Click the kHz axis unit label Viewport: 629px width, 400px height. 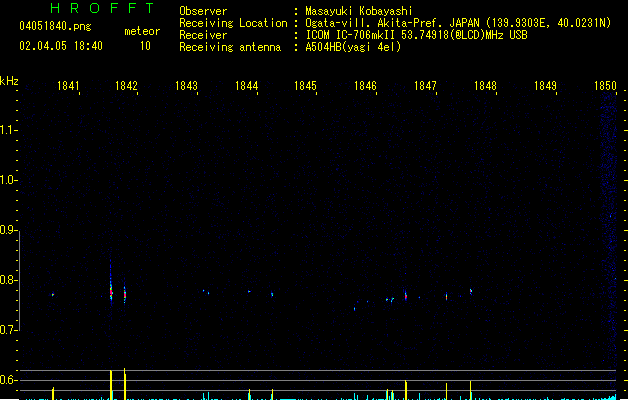9,81
